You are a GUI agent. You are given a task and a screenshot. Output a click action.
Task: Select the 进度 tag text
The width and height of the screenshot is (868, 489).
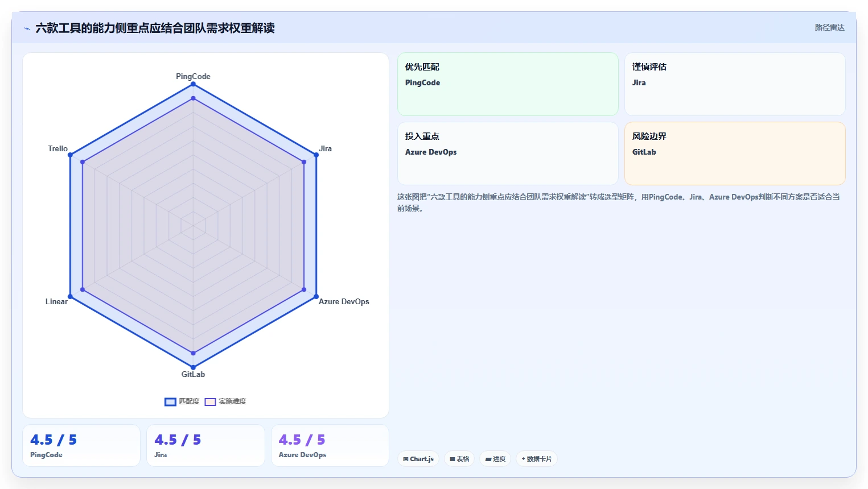[x=499, y=459]
